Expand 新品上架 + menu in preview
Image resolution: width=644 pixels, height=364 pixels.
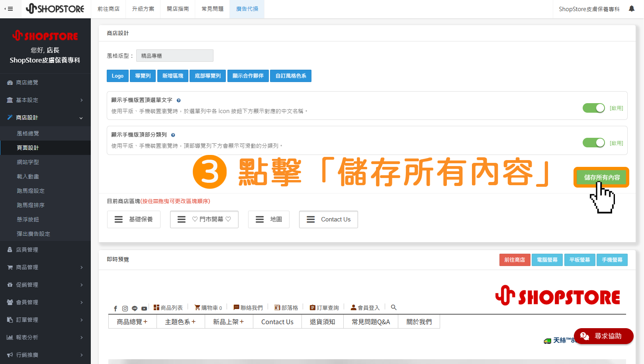coord(229,322)
